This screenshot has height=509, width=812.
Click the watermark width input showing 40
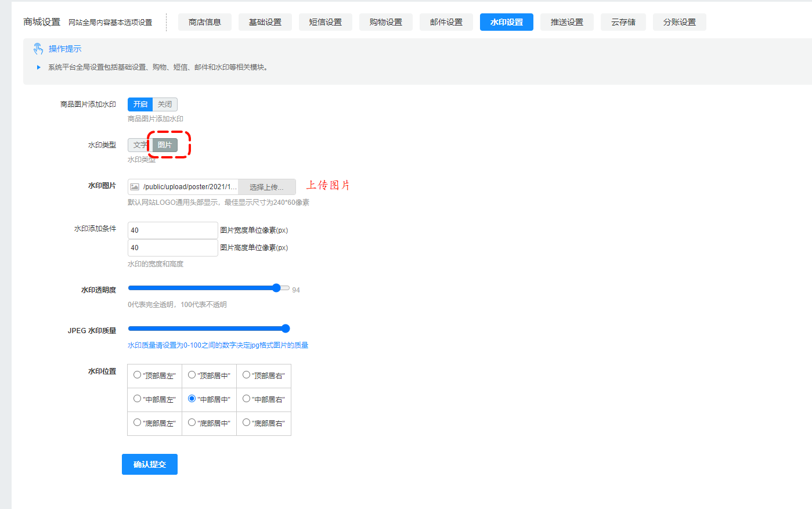[172, 230]
